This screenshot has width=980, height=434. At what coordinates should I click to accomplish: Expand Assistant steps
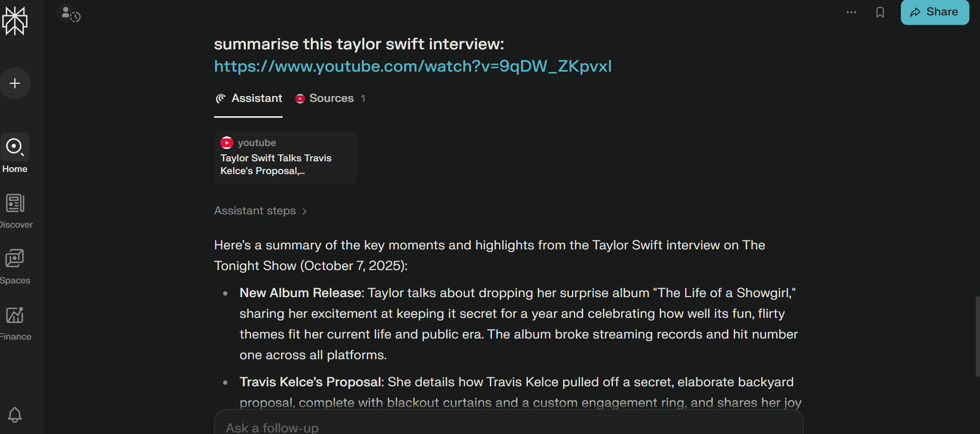click(255, 211)
